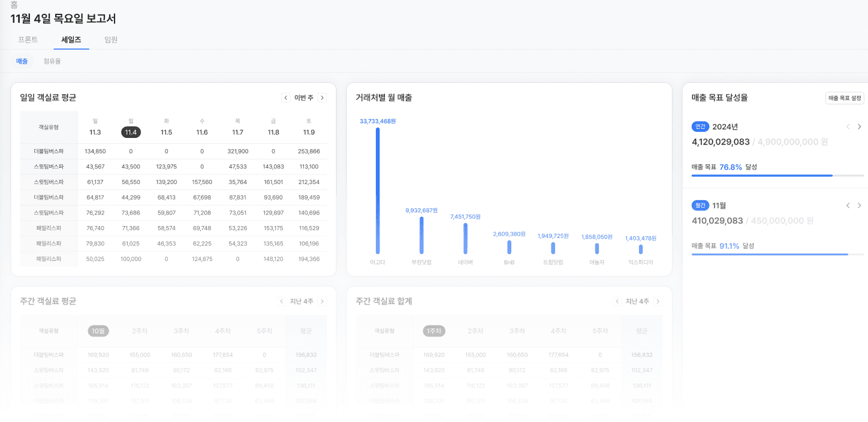Click the 아고다 revenue bar
The height and width of the screenshot is (422, 868).
tap(378, 191)
